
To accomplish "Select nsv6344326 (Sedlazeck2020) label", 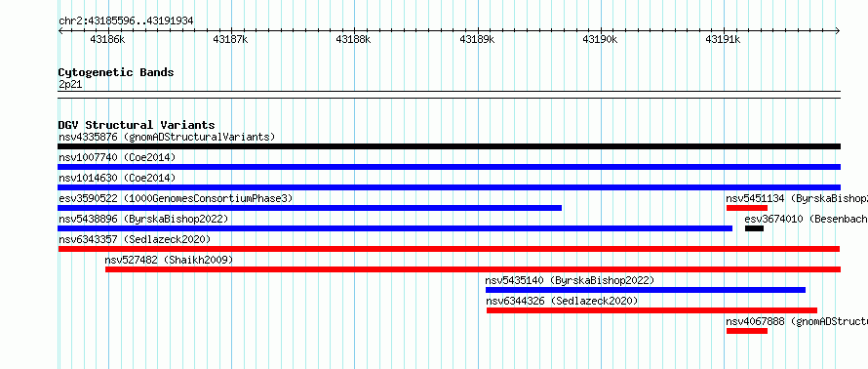I will 562,301.
